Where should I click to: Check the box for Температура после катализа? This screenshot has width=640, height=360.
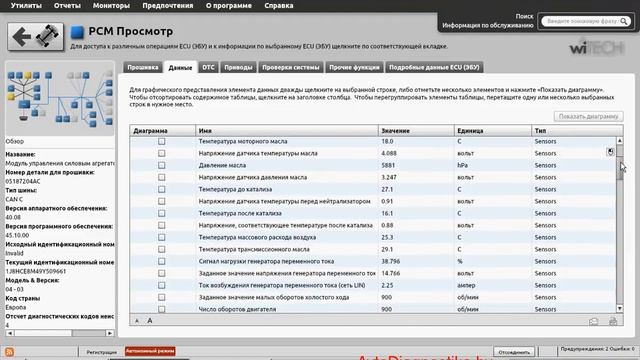[162, 213]
